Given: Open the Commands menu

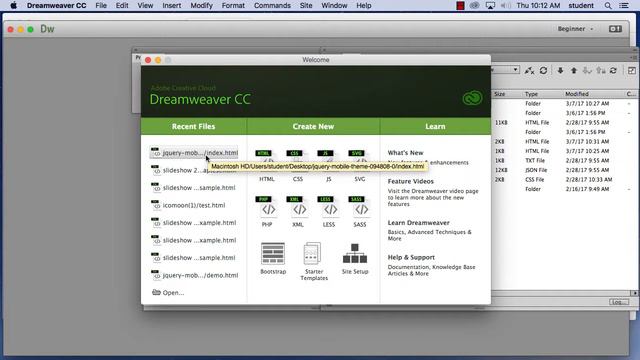Looking at the screenshot, I should (272, 6).
